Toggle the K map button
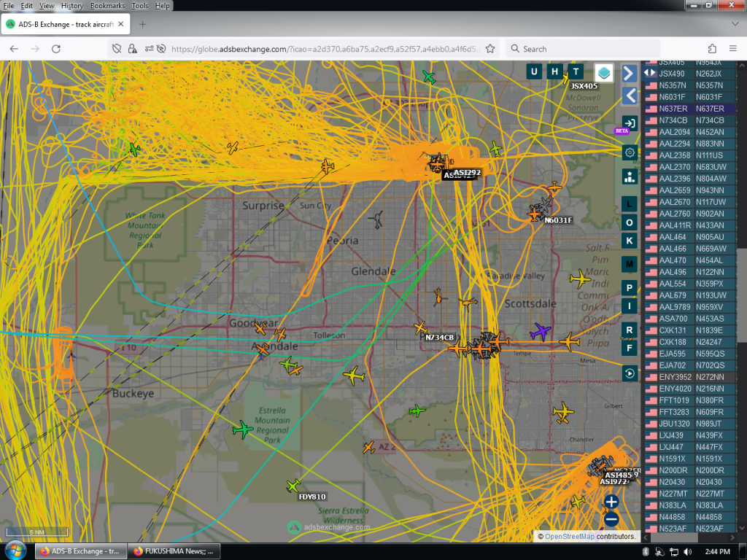Screen dimensions: 747x560 click(x=630, y=241)
